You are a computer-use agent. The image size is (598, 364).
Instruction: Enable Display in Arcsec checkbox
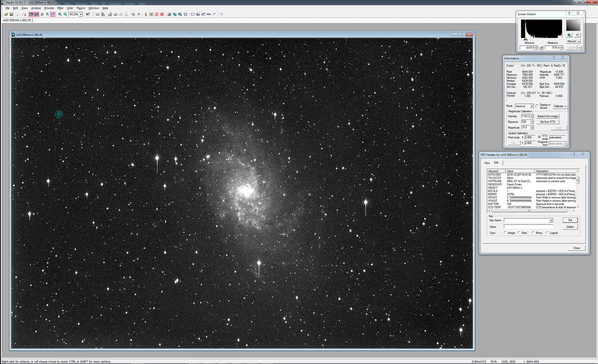pyautogui.click(x=537, y=106)
